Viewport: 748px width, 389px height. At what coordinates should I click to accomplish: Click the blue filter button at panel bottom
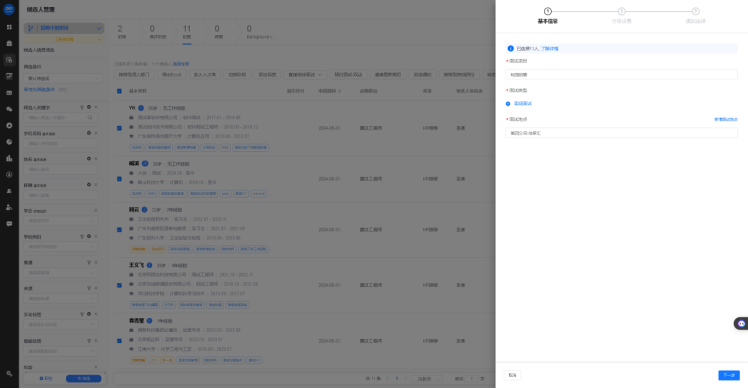pos(83,378)
